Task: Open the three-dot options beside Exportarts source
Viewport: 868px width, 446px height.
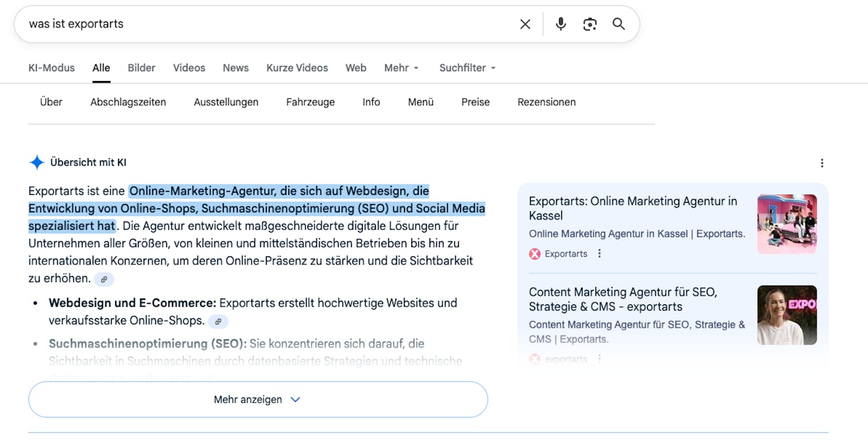Action: 599,253
